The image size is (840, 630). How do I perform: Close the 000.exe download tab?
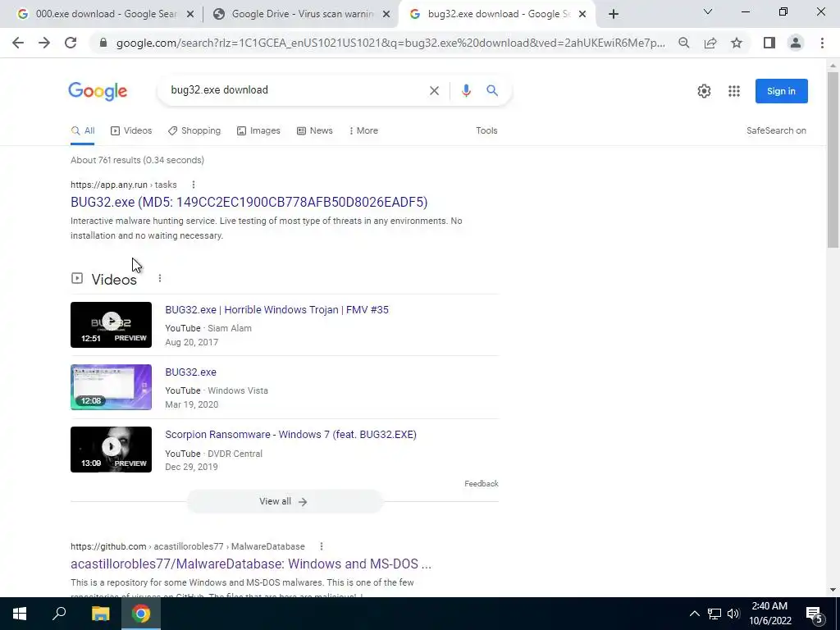tap(189, 14)
